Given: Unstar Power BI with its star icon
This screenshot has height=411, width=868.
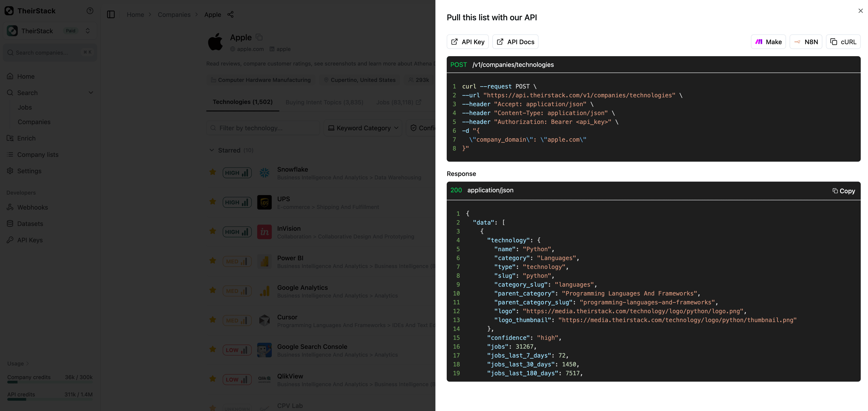Looking at the screenshot, I should pyautogui.click(x=213, y=261).
